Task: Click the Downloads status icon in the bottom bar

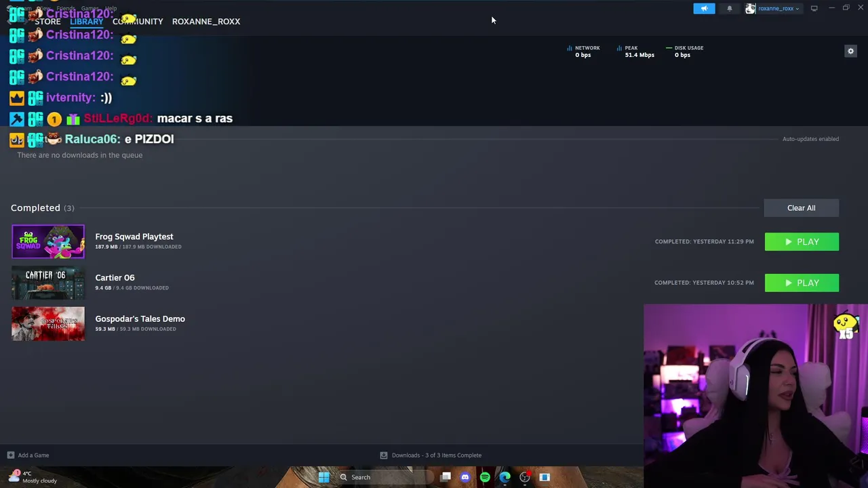Action: (x=384, y=455)
